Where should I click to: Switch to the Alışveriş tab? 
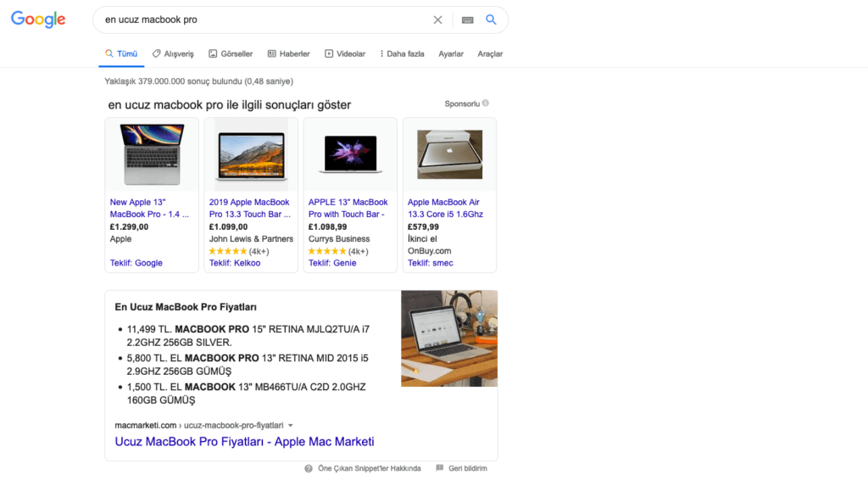[x=173, y=53]
